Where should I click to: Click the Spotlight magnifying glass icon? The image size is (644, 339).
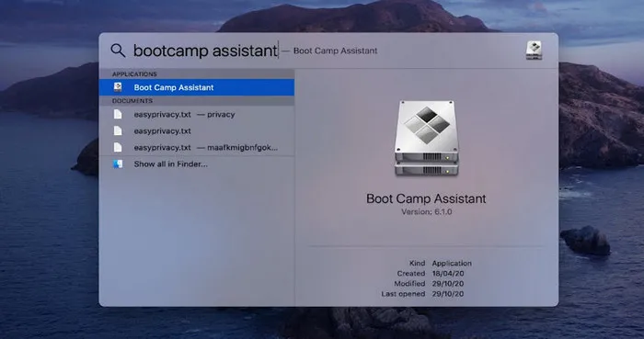tap(118, 51)
